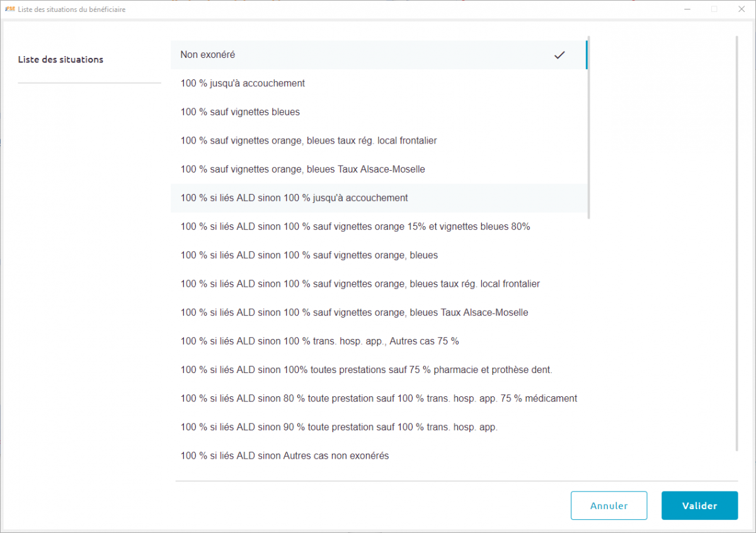Select ALD sinon vignettes orange 15% et bleues 80%

(x=379, y=227)
